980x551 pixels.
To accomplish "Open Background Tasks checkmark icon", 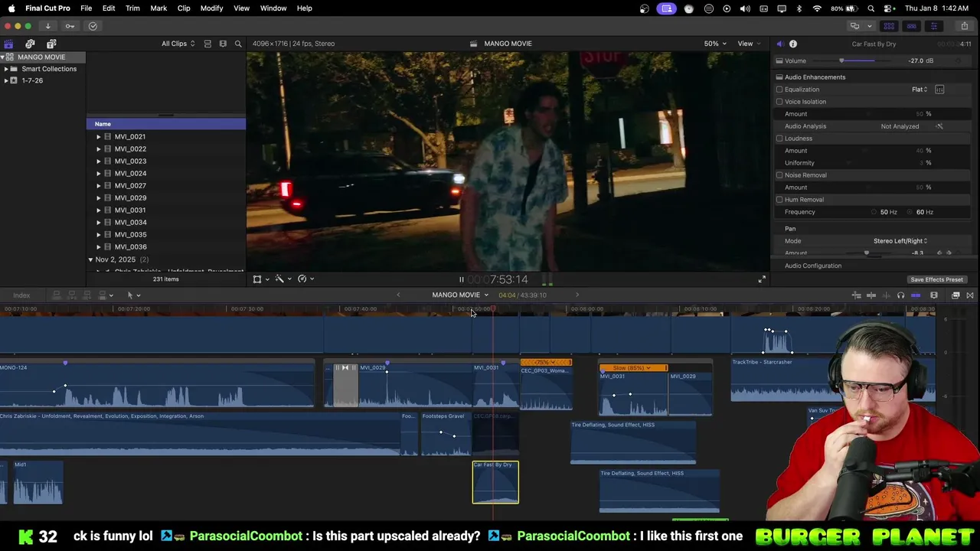I will click(x=93, y=26).
